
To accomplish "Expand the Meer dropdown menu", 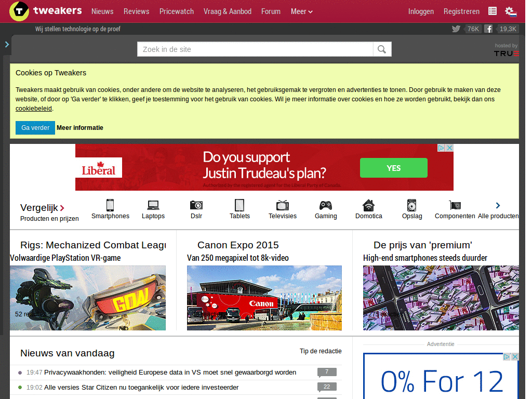I will pyautogui.click(x=302, y=11).
